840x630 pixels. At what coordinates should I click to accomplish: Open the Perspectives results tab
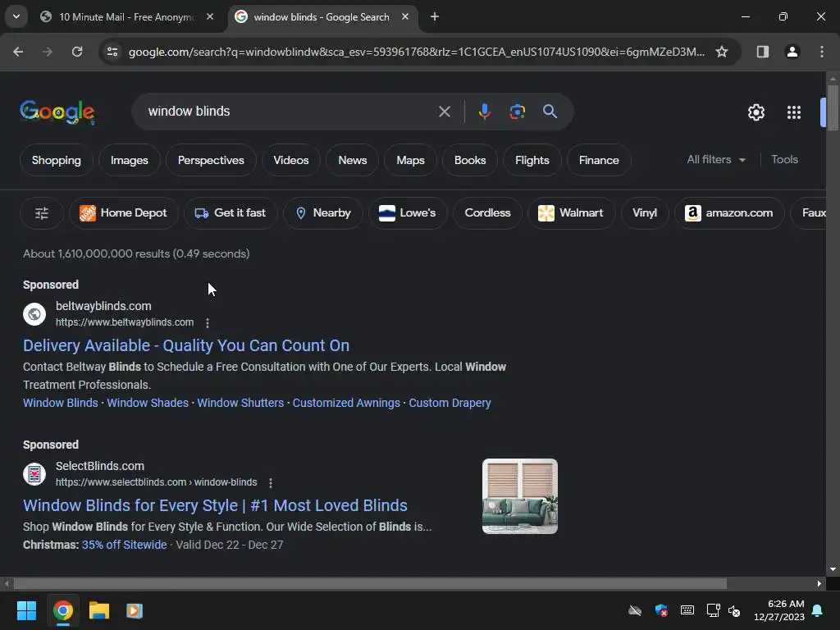[211, 160]
